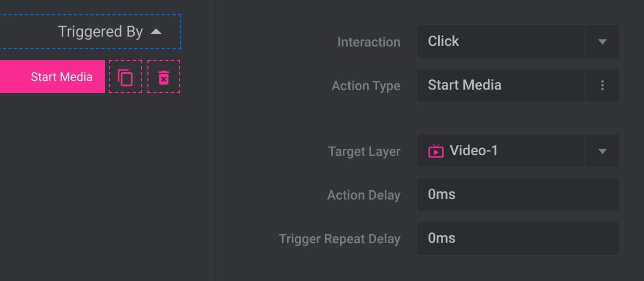Select the Start Media action entry
Screen dimensions: 644x281
[52, 77]
